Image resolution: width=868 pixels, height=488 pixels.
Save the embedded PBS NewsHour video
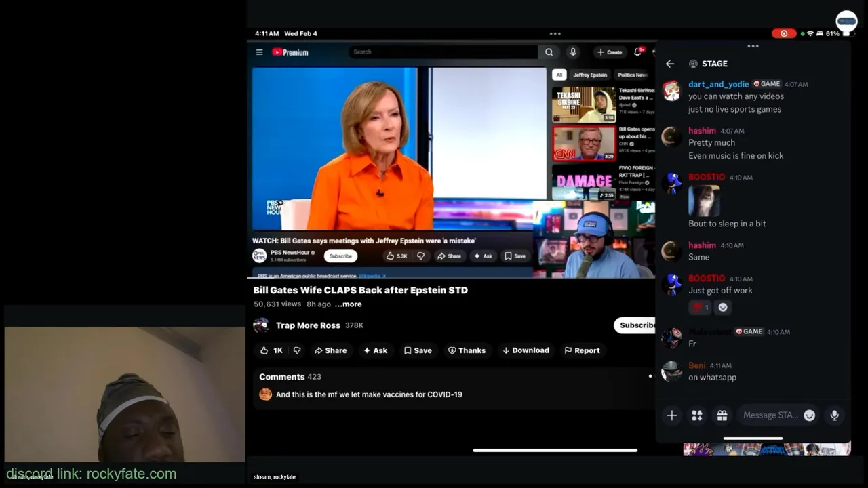515,256
